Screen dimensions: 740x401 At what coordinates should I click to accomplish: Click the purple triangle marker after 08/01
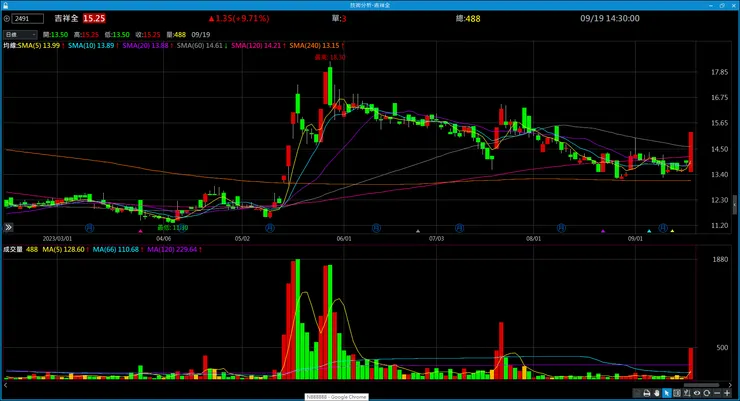coord(603,231)
